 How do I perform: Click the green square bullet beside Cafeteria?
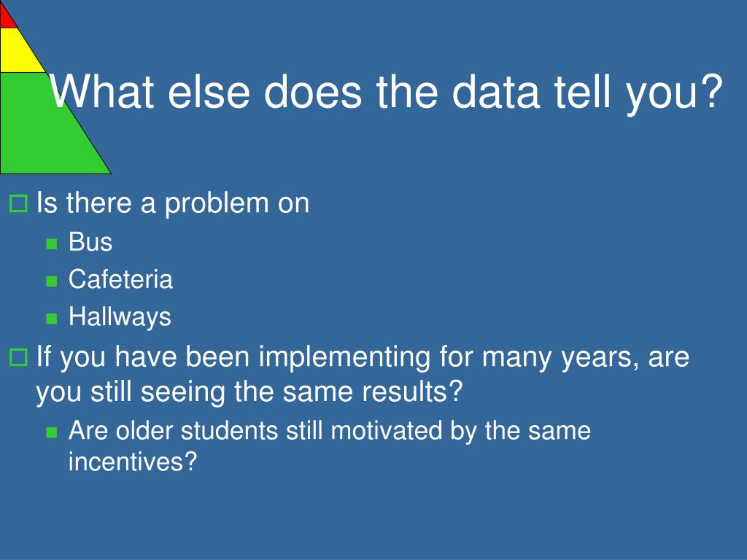[x=52, y=281]
